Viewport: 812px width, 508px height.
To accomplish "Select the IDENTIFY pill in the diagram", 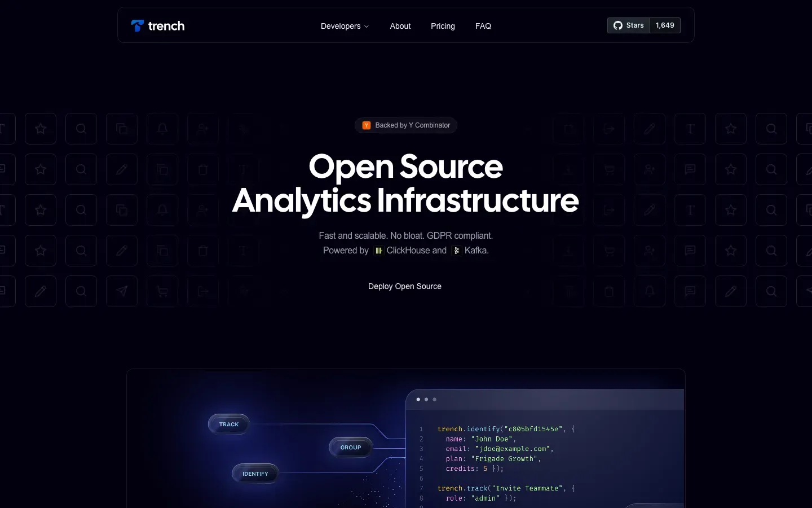I will coord(255,474).
